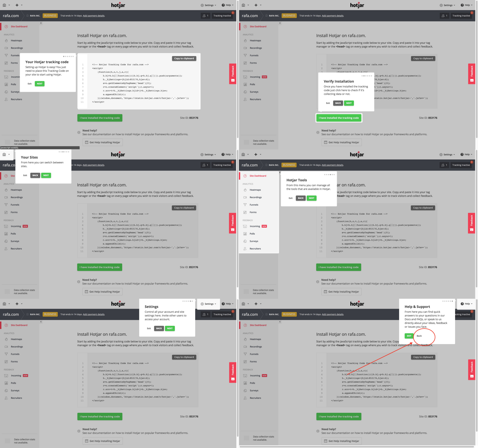Click the Recordings icon in sidebar
This screenshot has height=448, width=478.
pyautogui.click(x=6, y=48)
